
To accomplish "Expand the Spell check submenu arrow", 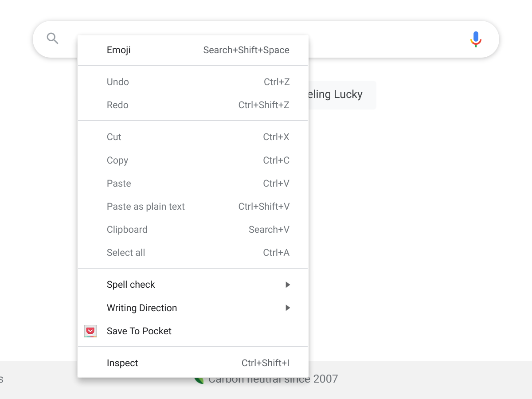I will 288,285.
